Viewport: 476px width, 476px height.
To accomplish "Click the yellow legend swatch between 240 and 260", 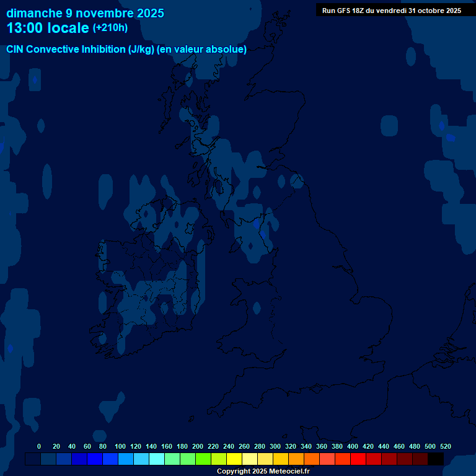I will pos(234,459).
